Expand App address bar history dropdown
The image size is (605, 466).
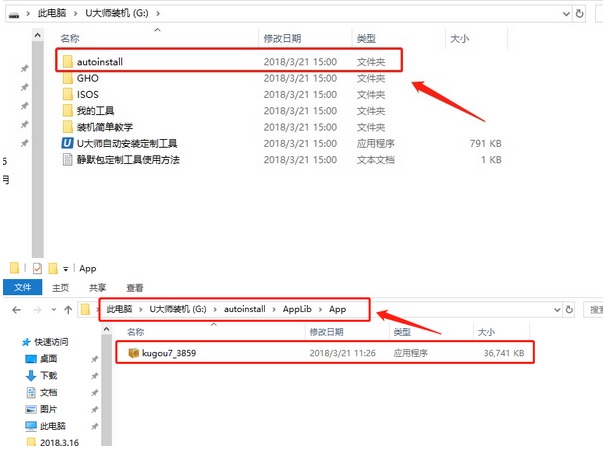pyautogui.click(x=557, y=309)
